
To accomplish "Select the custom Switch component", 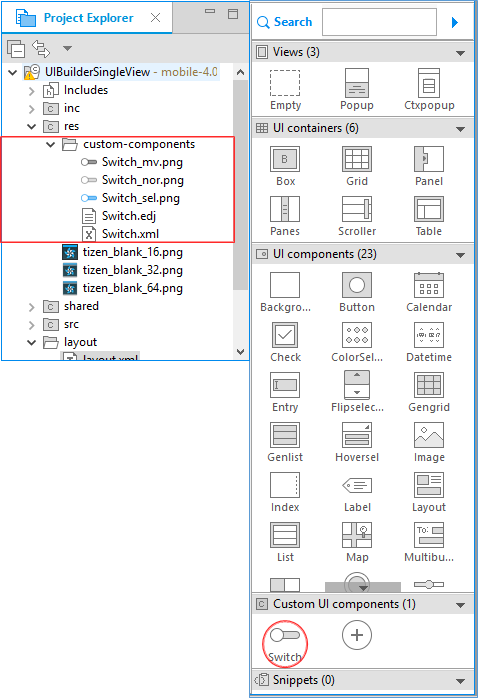I will 285,644.
